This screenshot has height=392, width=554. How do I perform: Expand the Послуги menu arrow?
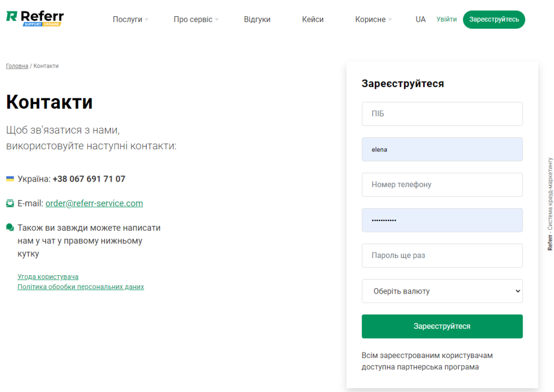point(147,19)
